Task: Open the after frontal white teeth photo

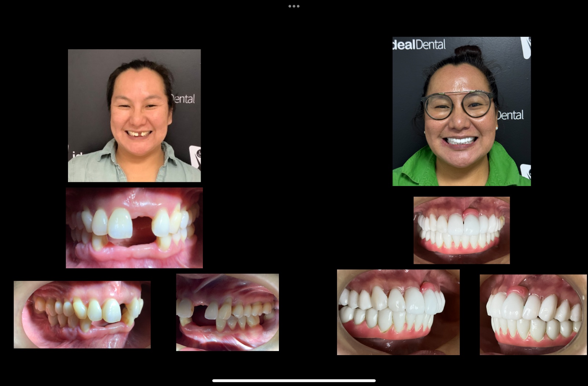Action: pyautogui.click(x=462, y=230)
